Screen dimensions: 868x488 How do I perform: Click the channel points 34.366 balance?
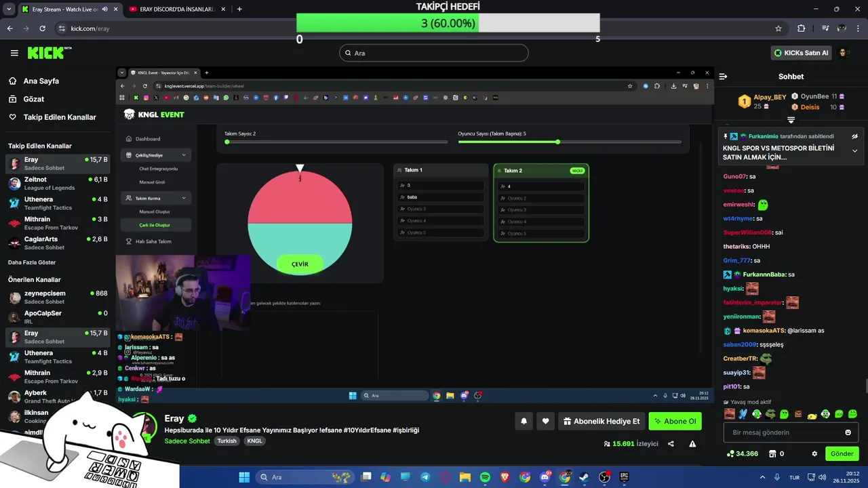coord(742,453)
